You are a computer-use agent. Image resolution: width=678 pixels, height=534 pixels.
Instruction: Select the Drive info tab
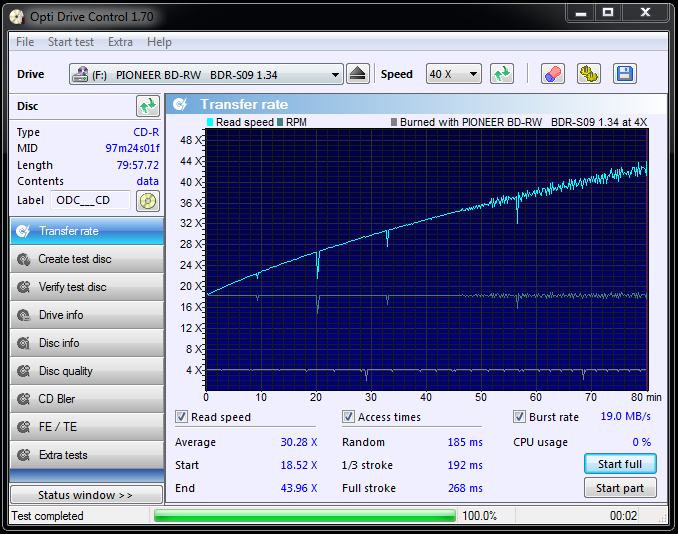pos(87,315)
